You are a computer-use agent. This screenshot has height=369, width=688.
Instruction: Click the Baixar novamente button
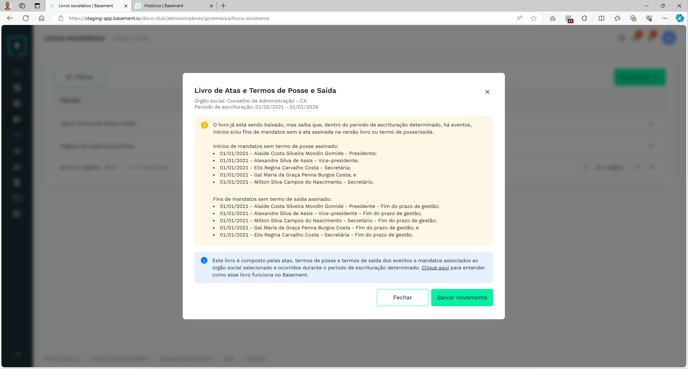462,297
